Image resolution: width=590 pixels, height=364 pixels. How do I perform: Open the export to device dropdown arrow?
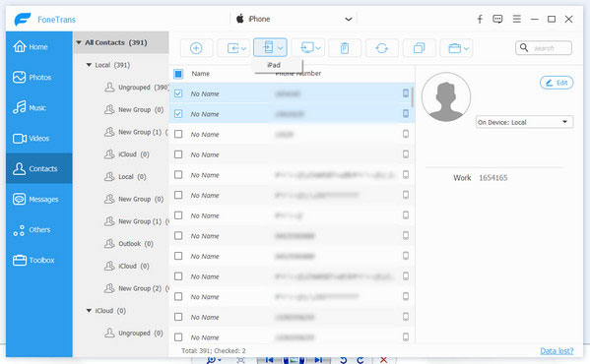point(281,48)
